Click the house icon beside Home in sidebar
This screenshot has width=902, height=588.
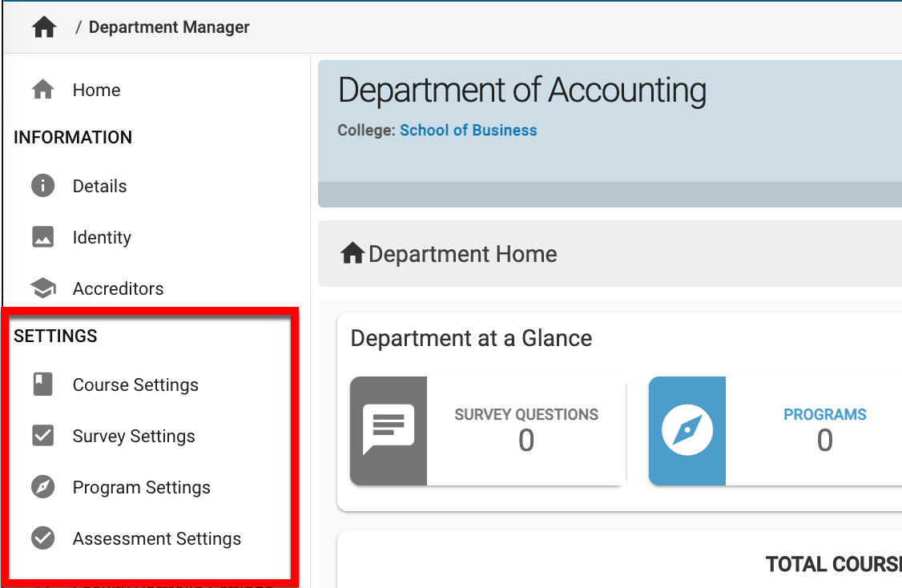pyautogui.click(x=42, y=90)
